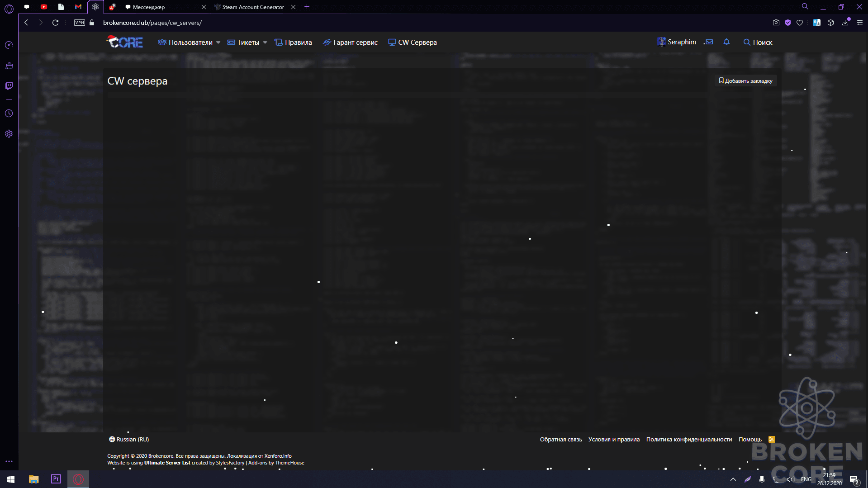
Task: Click the search tabs magnifier icon
Action: [805, 7]
